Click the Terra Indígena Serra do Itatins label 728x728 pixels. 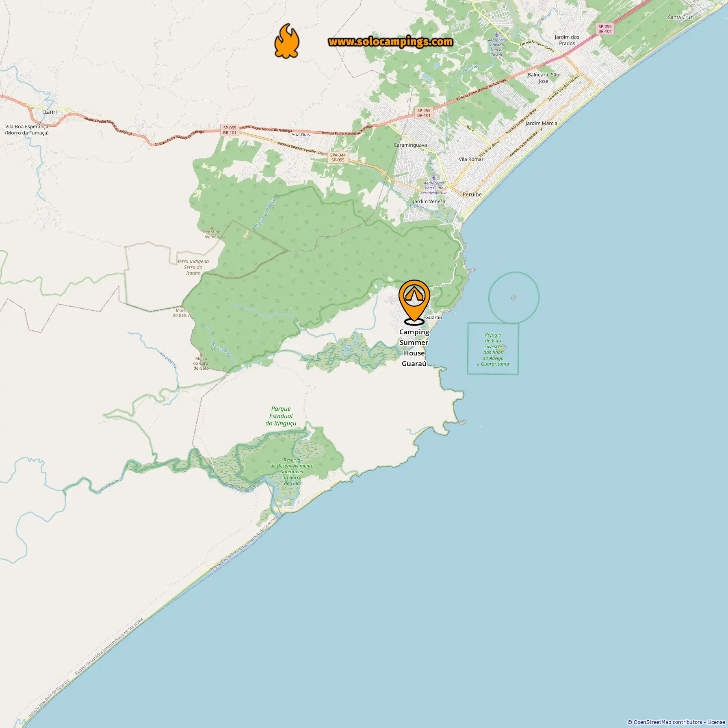pyautogui.click(x=193, y=267)
